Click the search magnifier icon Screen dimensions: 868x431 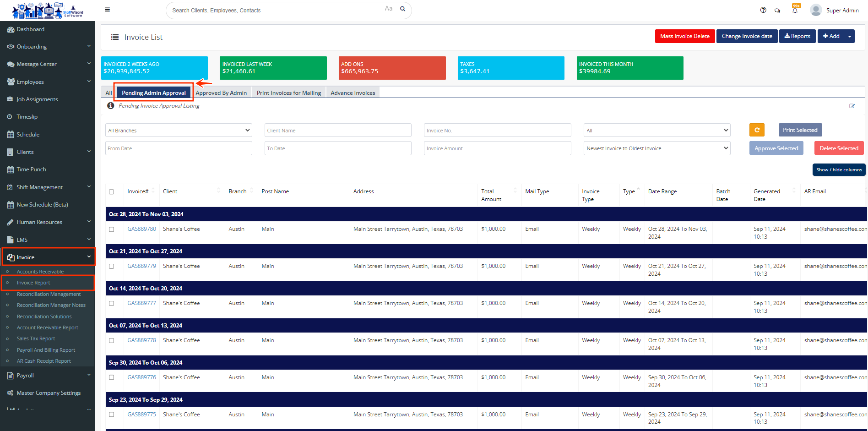point(403,9)
